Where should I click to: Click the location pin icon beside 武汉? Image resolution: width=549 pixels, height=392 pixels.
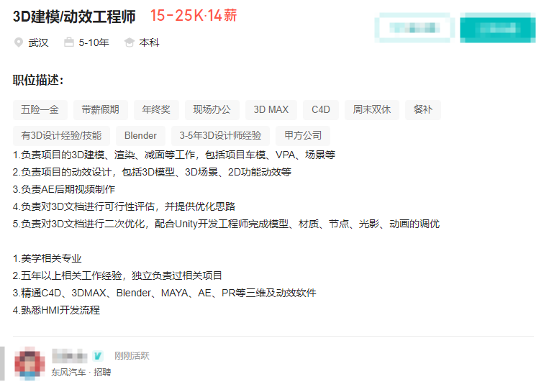(x=19, y=42)
